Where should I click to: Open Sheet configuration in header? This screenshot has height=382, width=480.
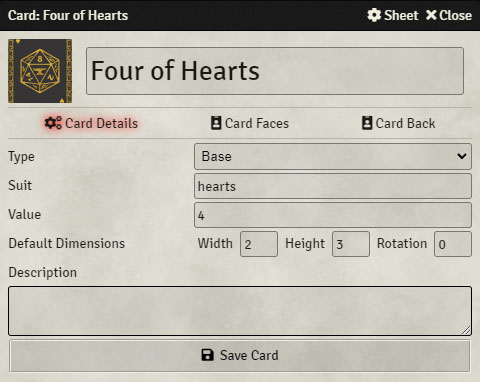click(393, 15)
